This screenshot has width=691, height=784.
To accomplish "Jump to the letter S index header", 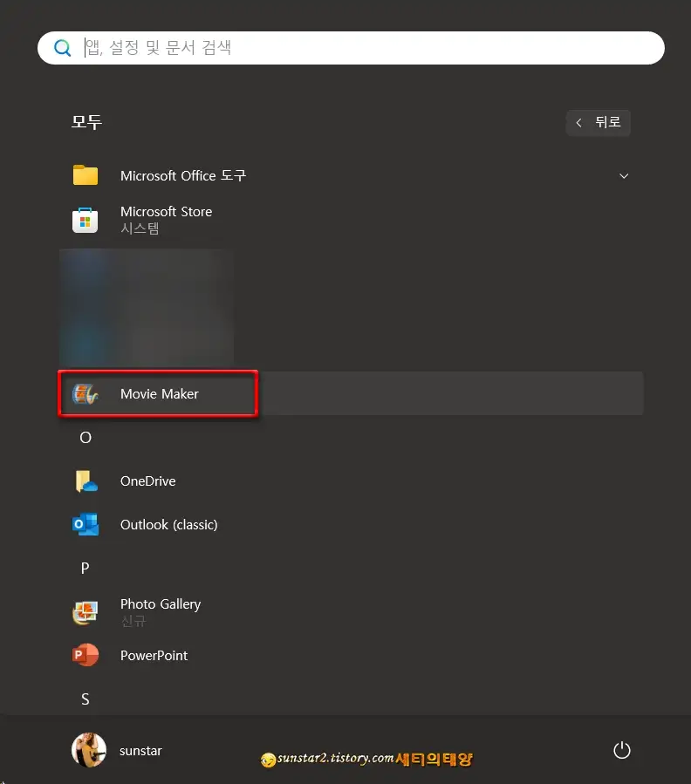I will 85,699.
